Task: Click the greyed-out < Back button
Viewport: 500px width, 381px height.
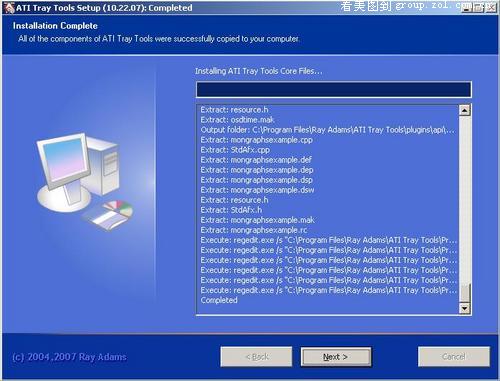Action: [256, 357]
